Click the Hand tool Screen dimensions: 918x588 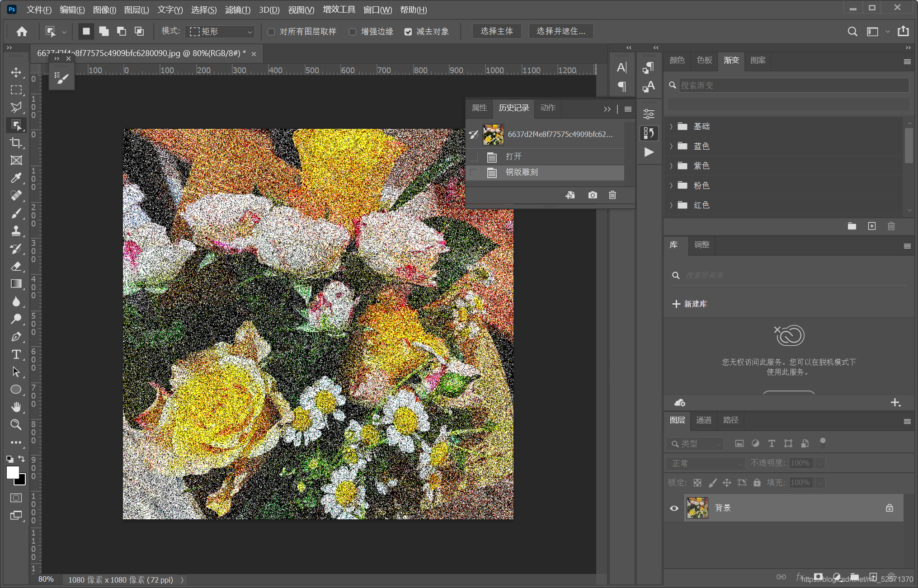pyautogui.click(x=16, y=407)
